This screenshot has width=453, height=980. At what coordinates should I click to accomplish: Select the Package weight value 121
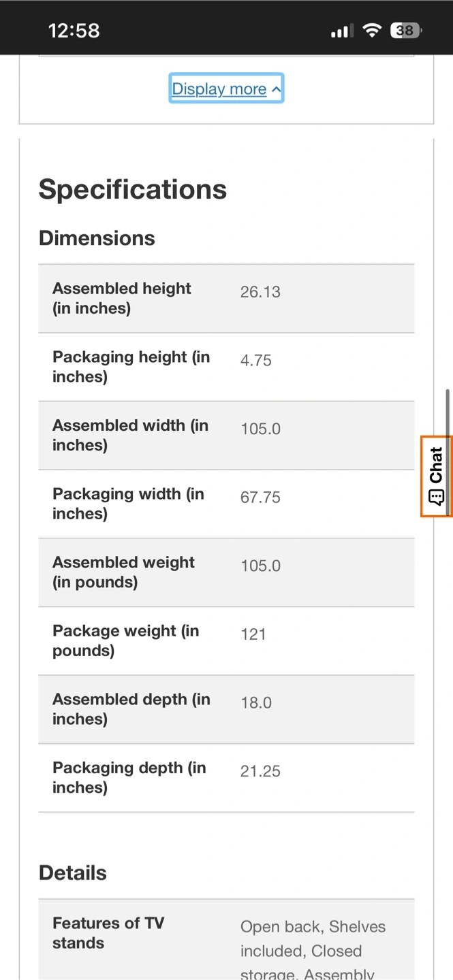pyautogui.click(x=253, y=634)
